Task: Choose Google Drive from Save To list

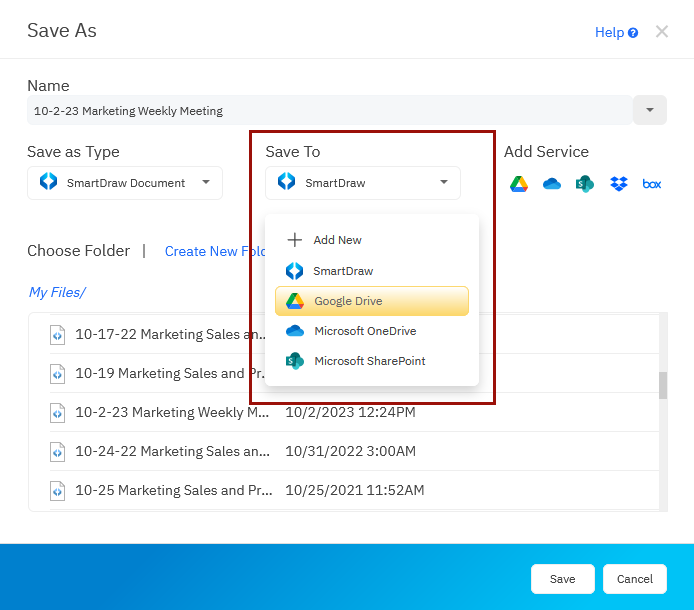Action: coord(371,301)
